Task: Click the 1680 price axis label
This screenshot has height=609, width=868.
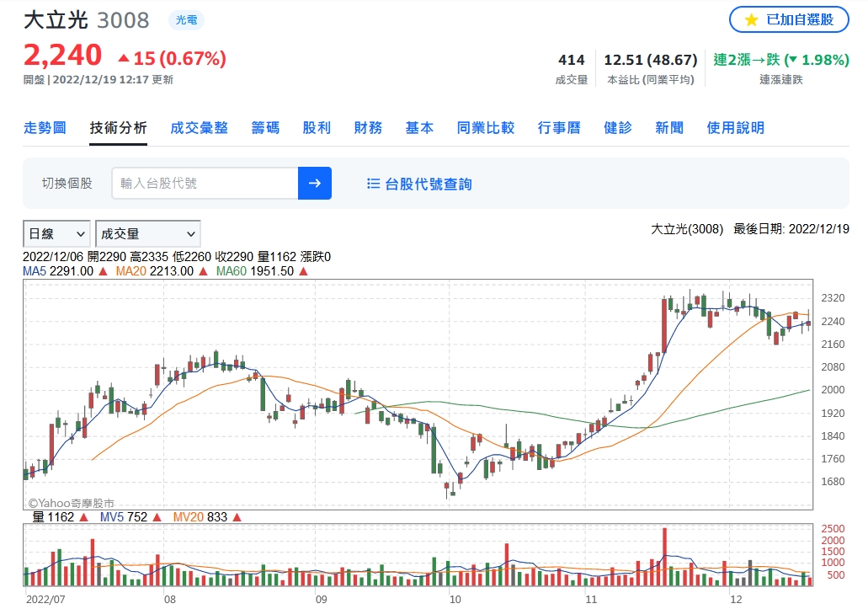Action: pos(833,482)
